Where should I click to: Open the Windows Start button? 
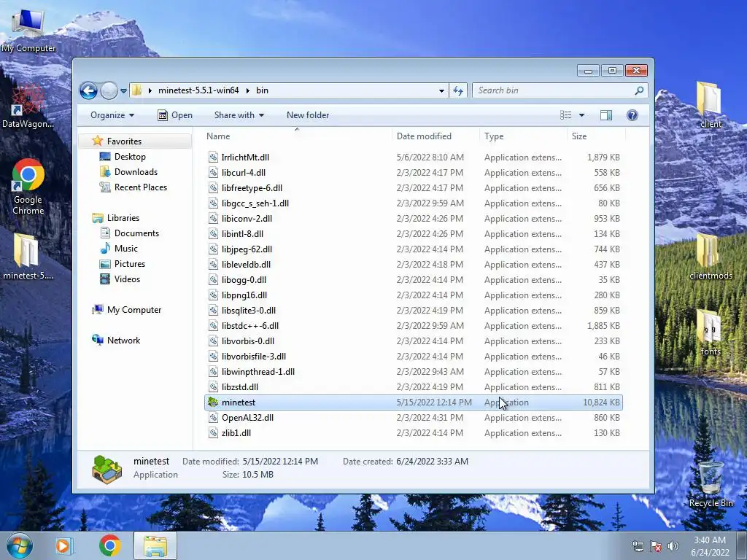pos(19,545)
